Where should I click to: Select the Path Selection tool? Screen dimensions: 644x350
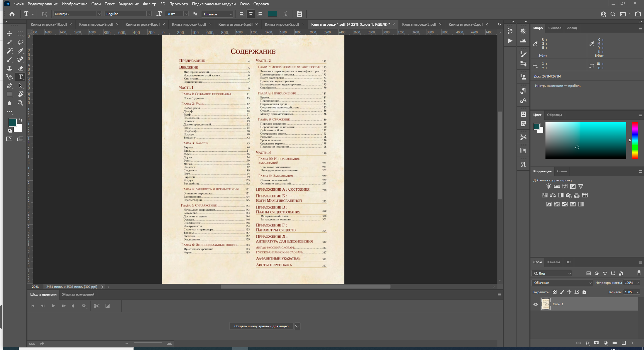click(x=20, y=86)
